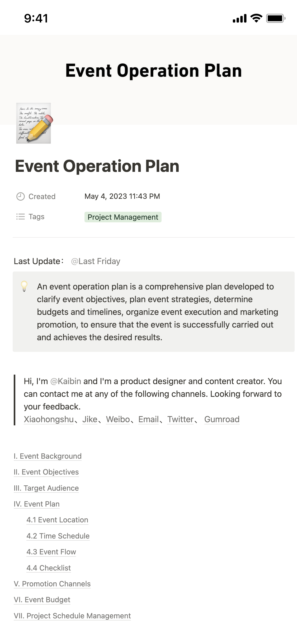This screenshot has width=297, height=644.
Task: Select the Event Operation Plan page title
Action: tap(97, 166)
